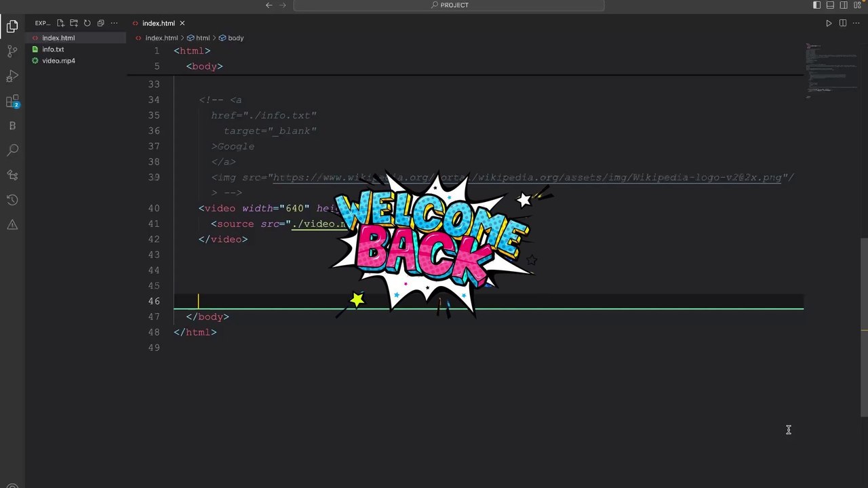Select the index.html editor tab
Viewport: 868px width, 488px height.
pos(158,23)
